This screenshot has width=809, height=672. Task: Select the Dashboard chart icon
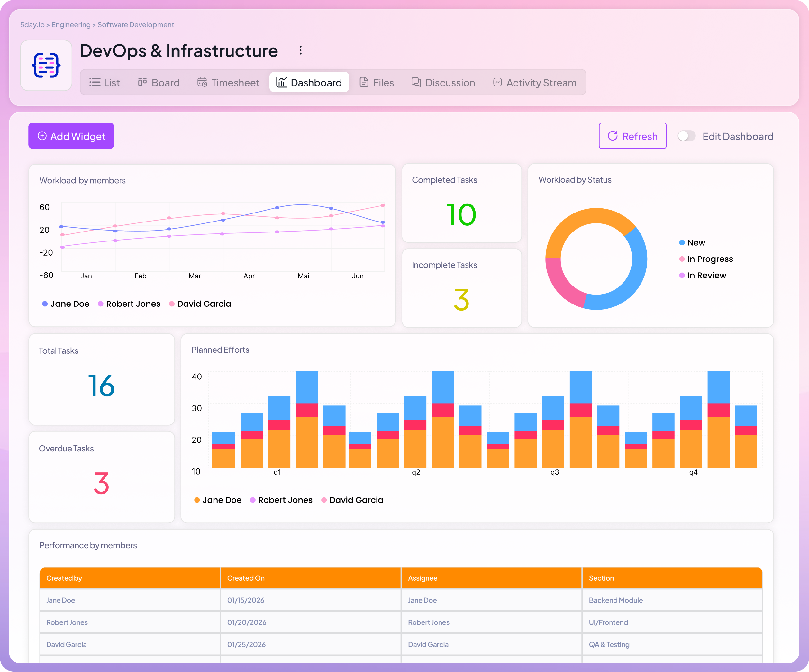[281, 82]
